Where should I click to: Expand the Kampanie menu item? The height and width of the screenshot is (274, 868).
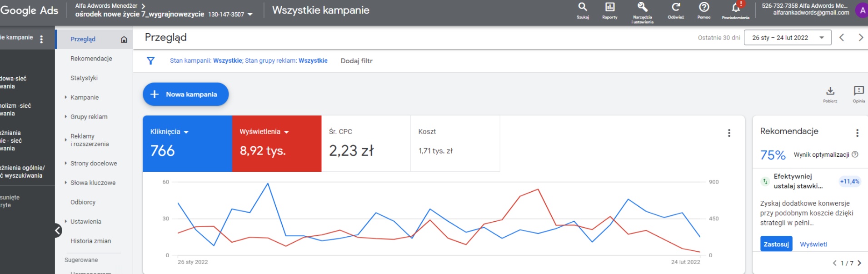point(84,97)
